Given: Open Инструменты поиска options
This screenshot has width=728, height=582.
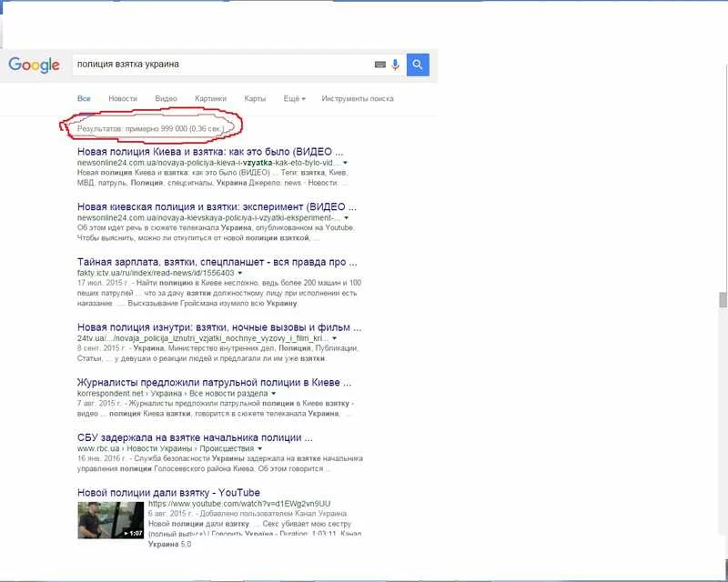Looking at the screenshot, I should pyautogui.click(x=358, y=98).
